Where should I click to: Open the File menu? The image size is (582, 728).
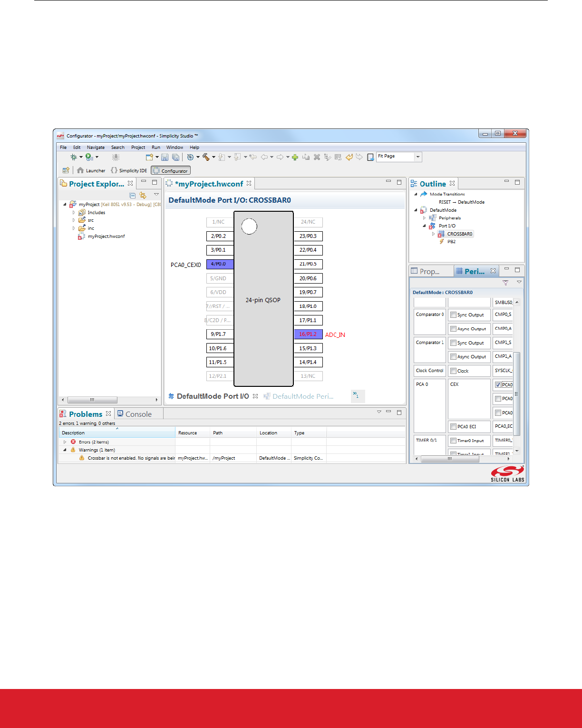tap(63, 148)
